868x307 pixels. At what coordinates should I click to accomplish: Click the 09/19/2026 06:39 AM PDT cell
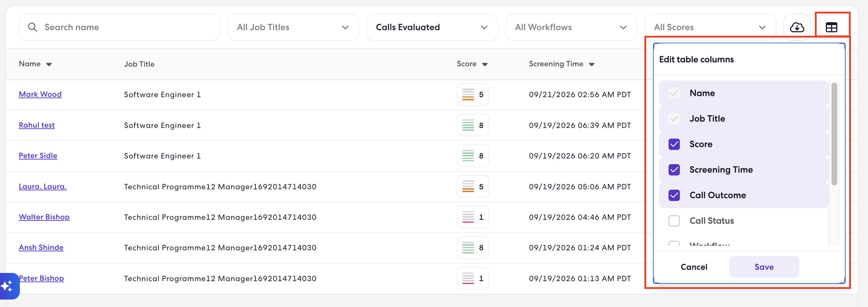coord(580,125)
